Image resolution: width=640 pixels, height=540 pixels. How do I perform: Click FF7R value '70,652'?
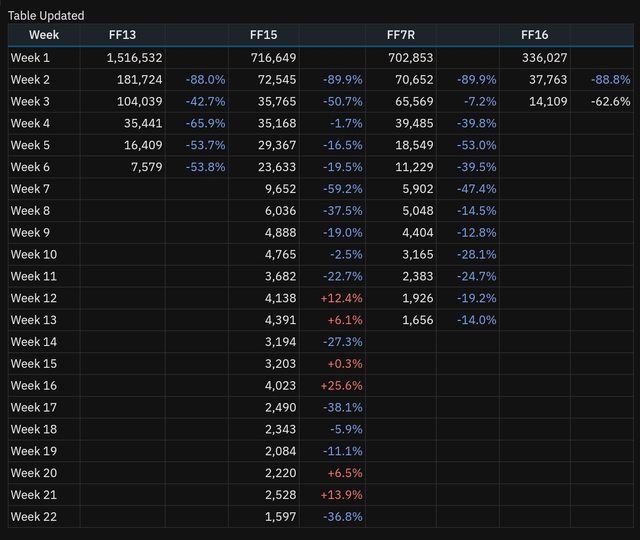point(414,80)
